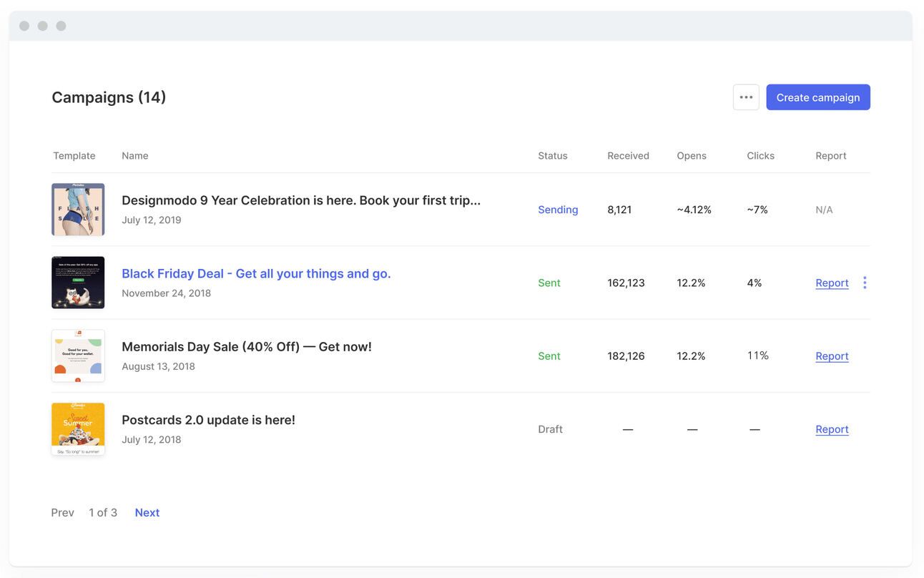Sort campaigns by the Clicks column header

(x=760, y=155)
